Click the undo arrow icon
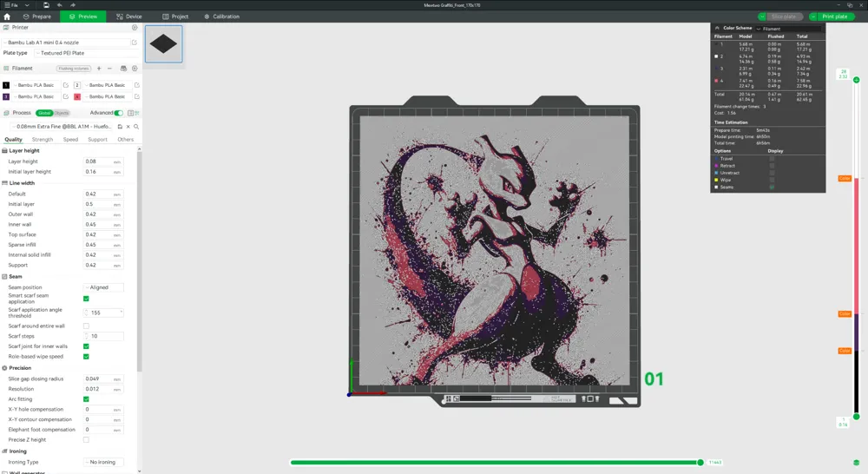 (x=59, y=5)
